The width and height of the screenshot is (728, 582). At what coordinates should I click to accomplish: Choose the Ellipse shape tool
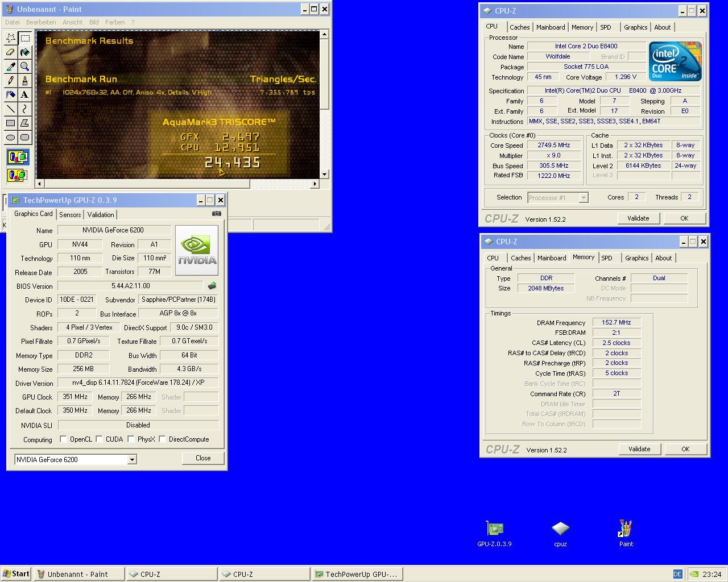(11, 137)
